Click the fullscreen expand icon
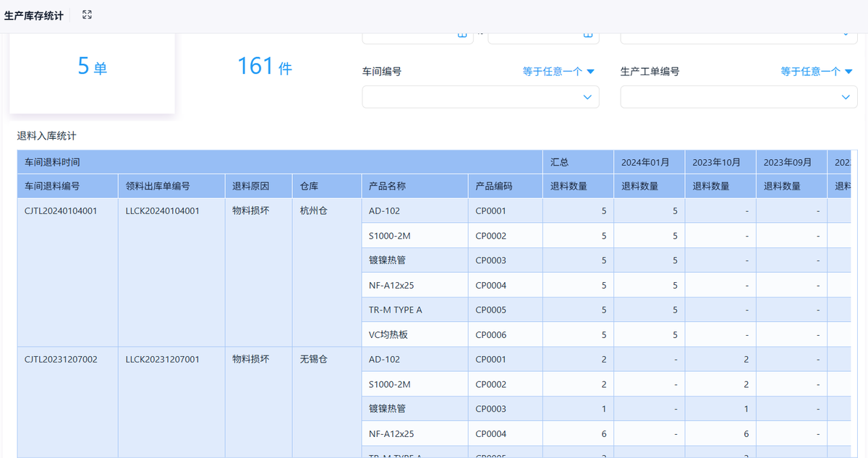Viewport: 868px width, 458px height. (87, 15)
